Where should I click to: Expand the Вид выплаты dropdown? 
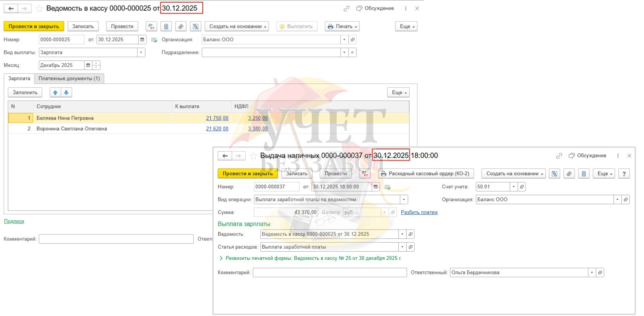pos(141,53)
